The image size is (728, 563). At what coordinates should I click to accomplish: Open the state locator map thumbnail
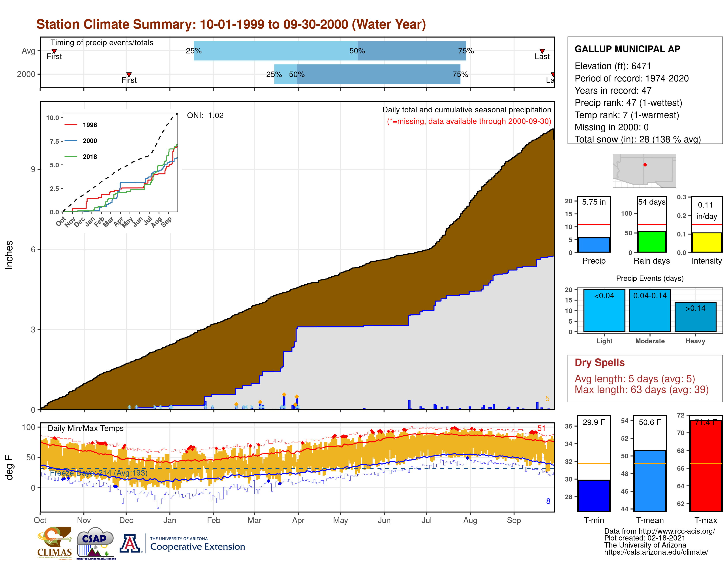[644, 170]
